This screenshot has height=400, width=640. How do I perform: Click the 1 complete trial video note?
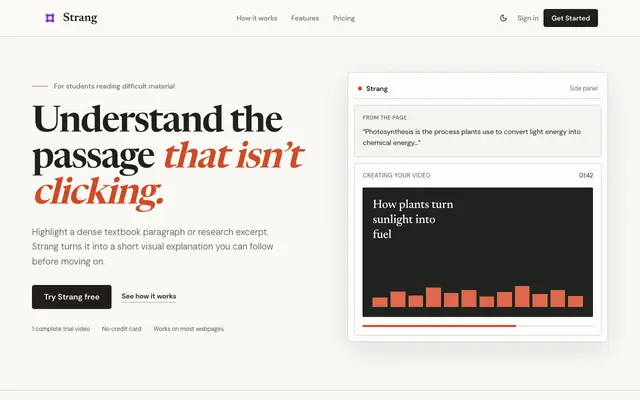(x=61, y=329)
